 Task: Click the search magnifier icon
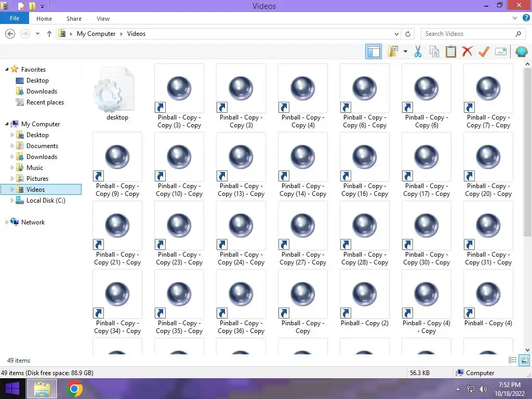coord(518,34)
